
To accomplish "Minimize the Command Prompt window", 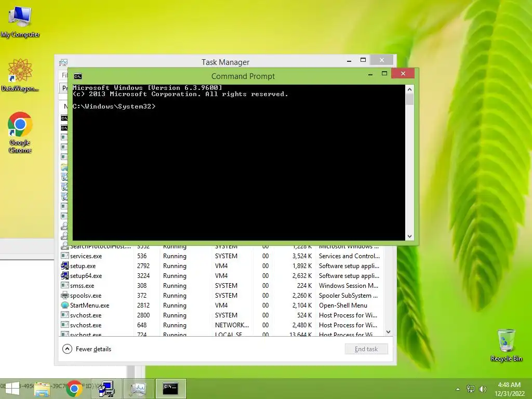I will coord(370,74).
